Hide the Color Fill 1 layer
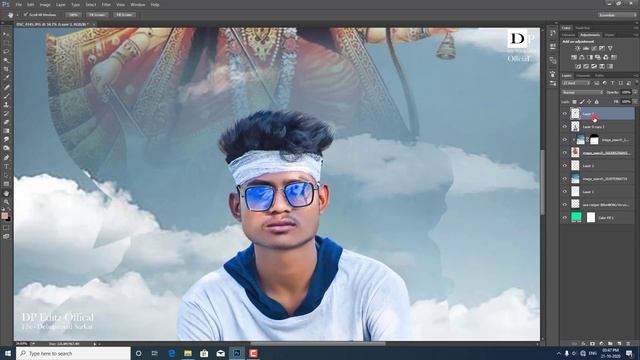 click(x=565, y=218)
